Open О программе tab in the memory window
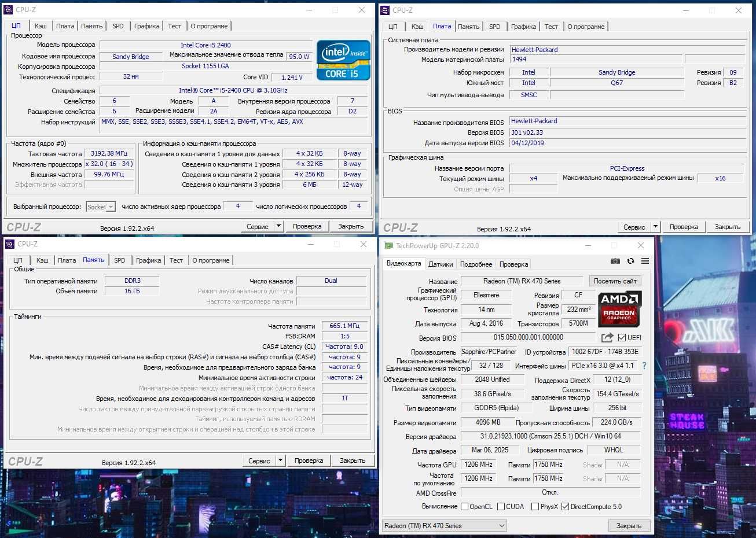Viewport: 756px width, 538px height. coord(211,260)
